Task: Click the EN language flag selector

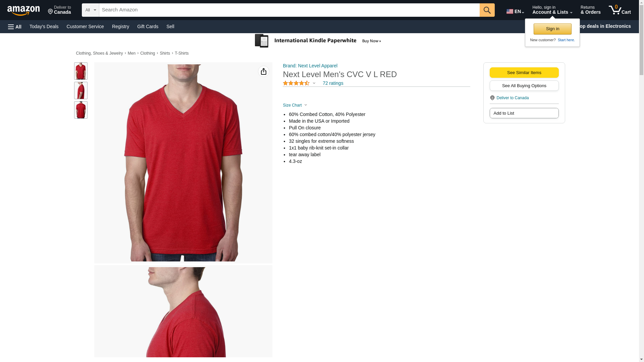Action: 515,11
